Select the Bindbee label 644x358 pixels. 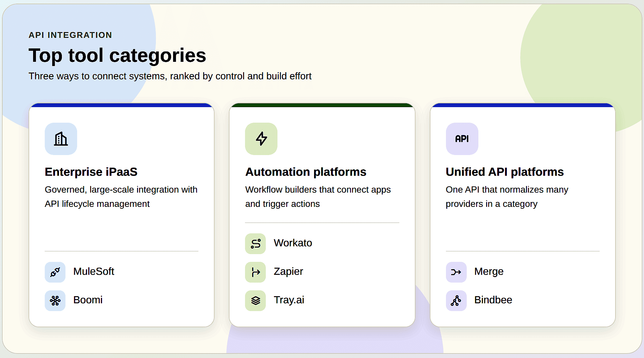click(x=493, y=300)
